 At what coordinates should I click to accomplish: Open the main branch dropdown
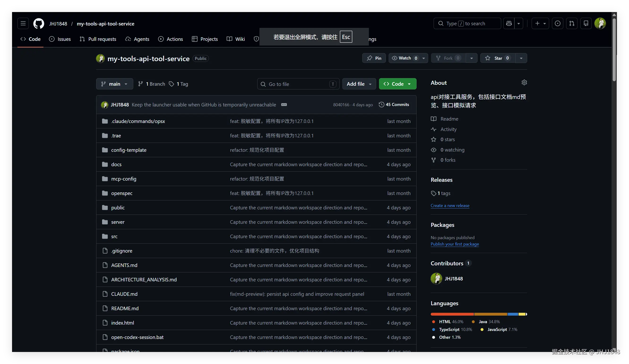coord(115,84)
